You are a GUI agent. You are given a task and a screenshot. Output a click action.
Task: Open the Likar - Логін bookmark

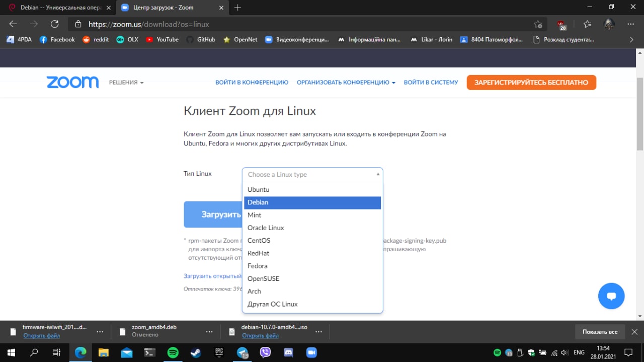coord(431,39)
